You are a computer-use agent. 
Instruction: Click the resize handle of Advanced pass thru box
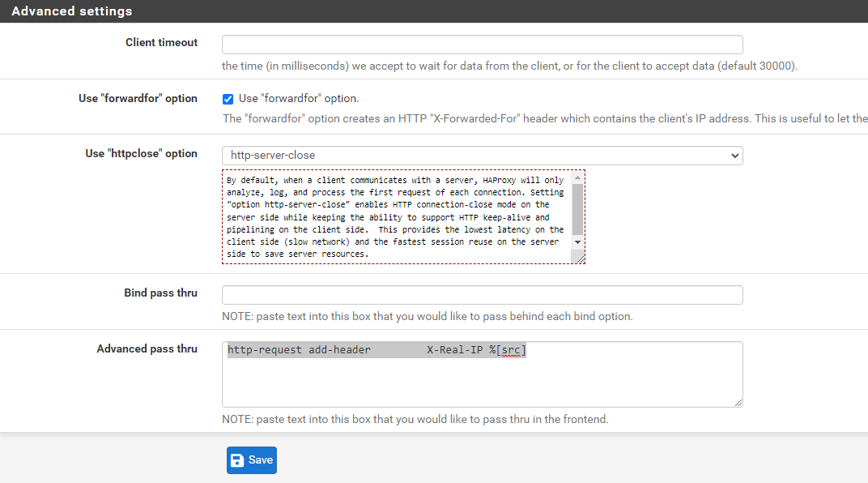738,403
